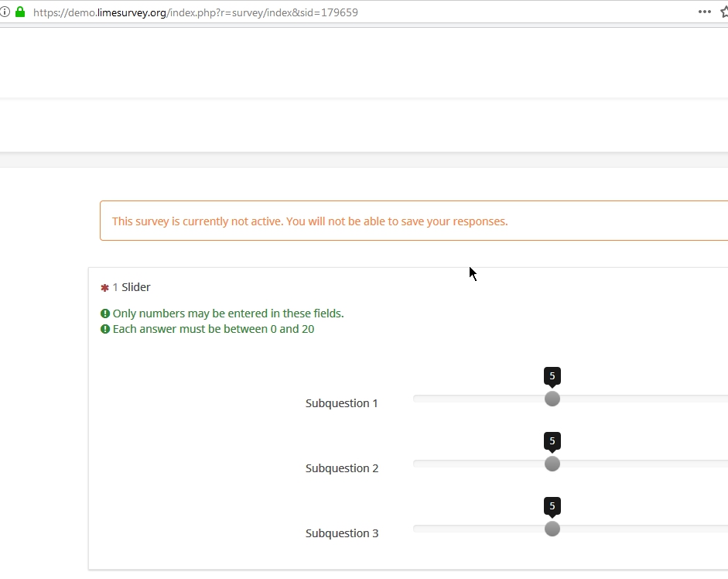This screenshot has width=728, height=579.
Task: Click exclamation icon beside 'Only numbers' tip
Action: tap(105, 313)
